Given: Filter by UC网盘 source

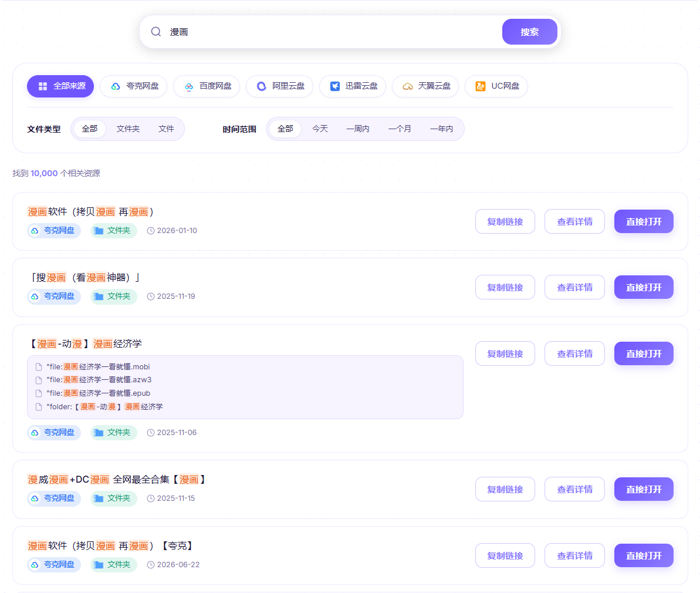Looking at the screenshot, I should 496,86.
